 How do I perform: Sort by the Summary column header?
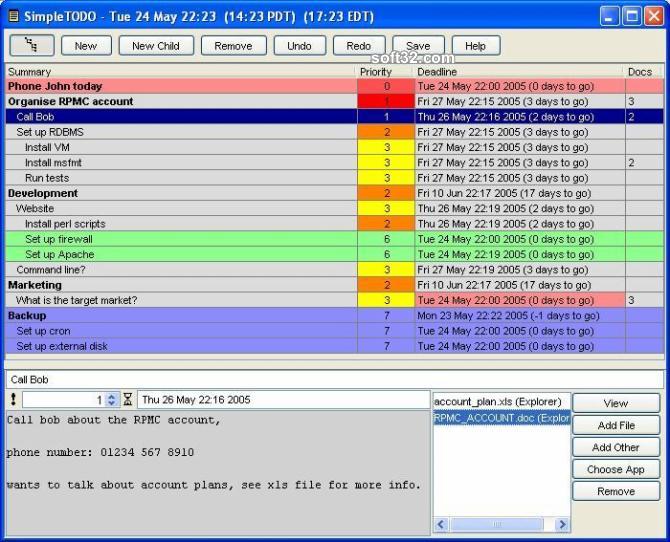[181, 71]
